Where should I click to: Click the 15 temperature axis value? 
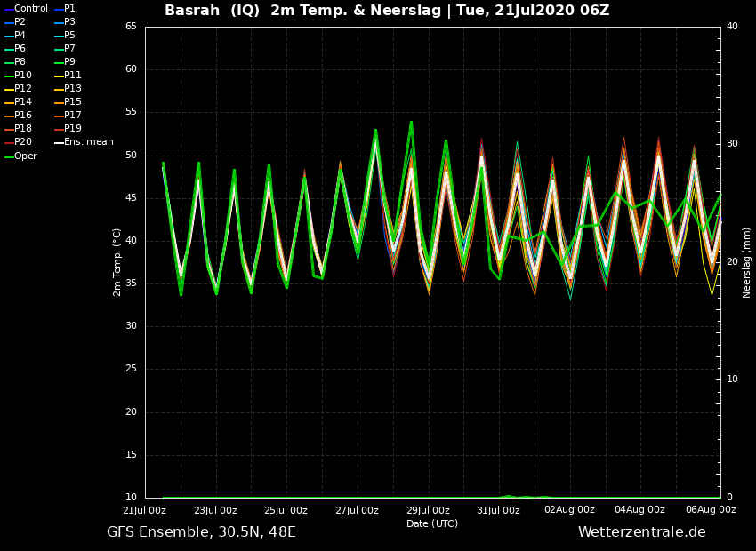131,455
